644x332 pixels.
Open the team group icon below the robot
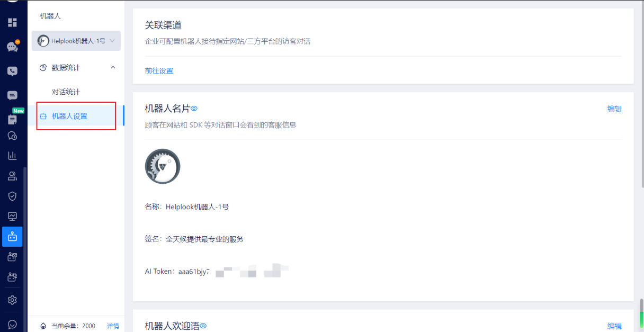coord(12,256)
